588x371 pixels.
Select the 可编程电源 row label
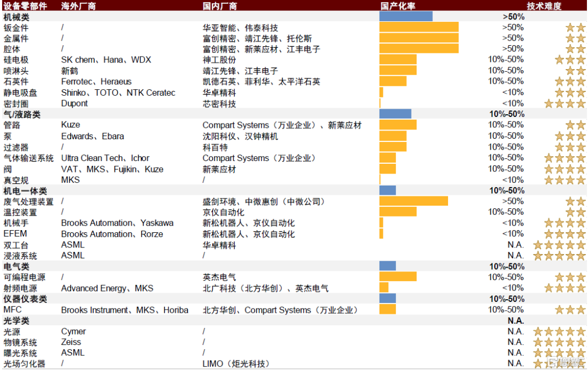click(x=24, y=277)
